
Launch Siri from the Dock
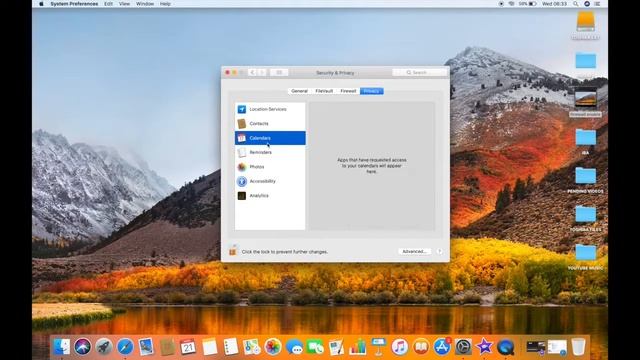[82, 347]
